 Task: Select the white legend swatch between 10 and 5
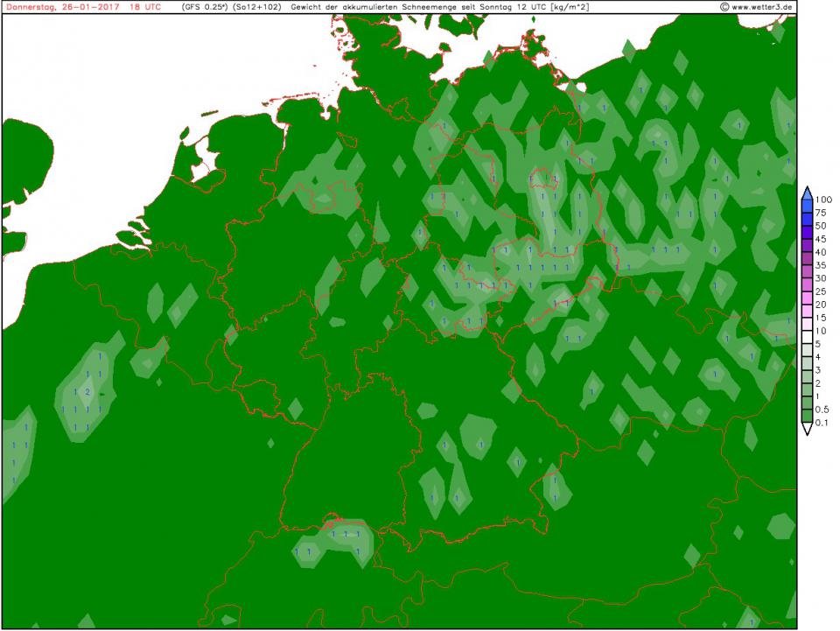tap(806, 338)
